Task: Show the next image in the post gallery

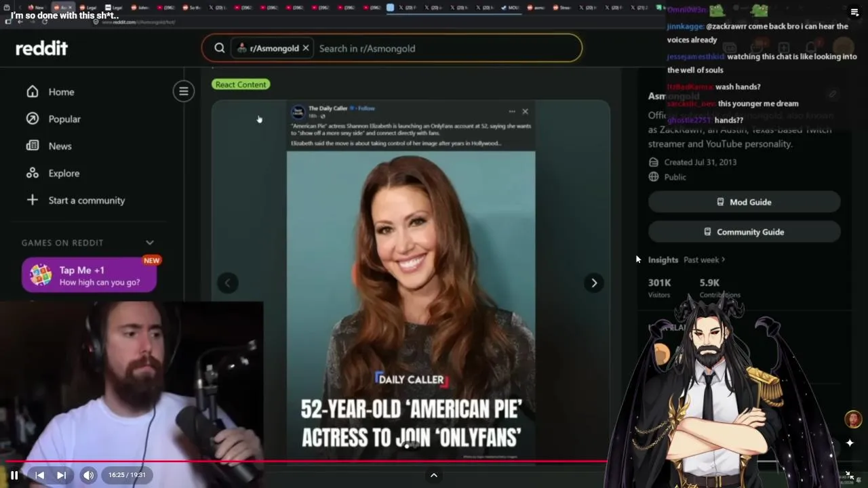Action: click(594, 283)
